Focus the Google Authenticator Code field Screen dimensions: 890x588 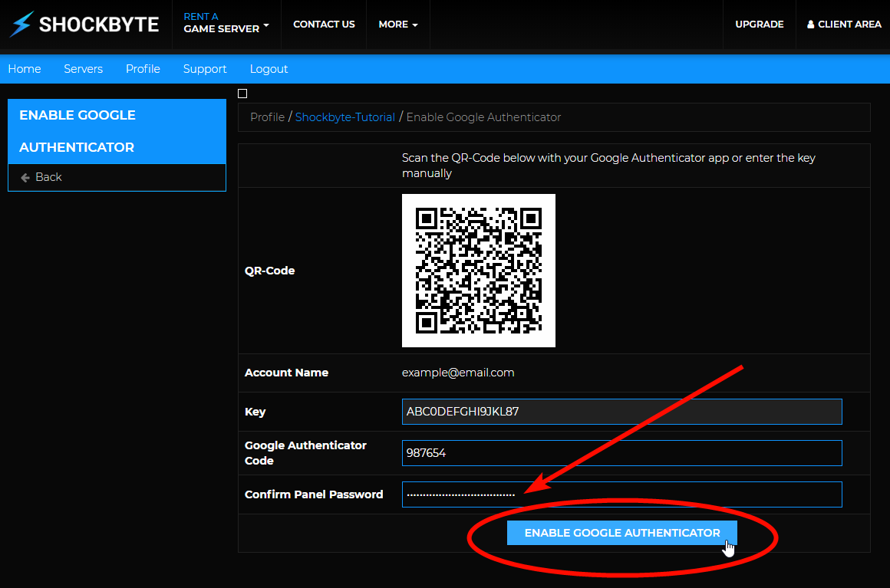[x=621, y=453]
